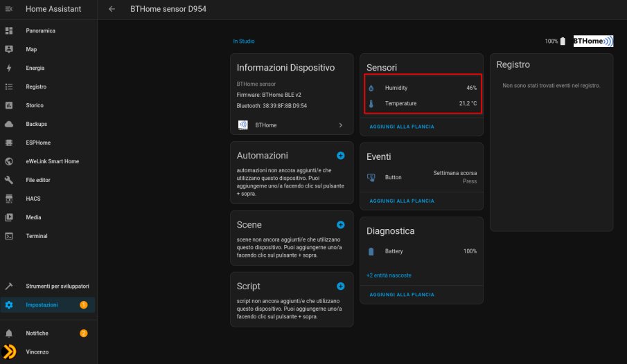Open HACS from the sidebar
627x364 pixels.
point(48,199)
